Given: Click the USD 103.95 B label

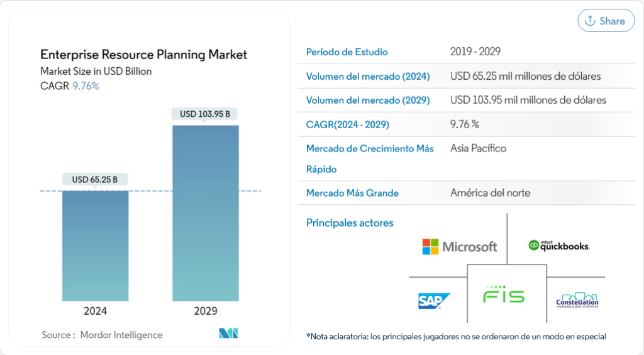Looking at the screenshot, I should (x=205, y=114).
